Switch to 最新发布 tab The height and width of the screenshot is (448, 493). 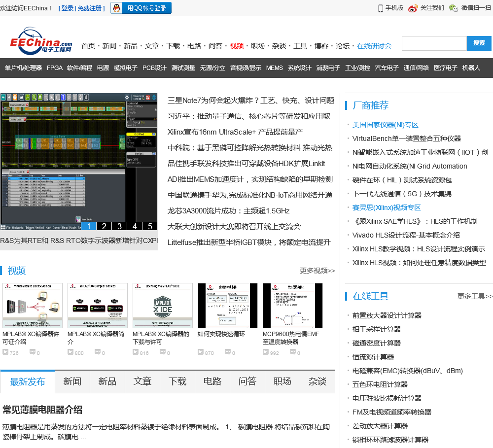pos(27,381)
